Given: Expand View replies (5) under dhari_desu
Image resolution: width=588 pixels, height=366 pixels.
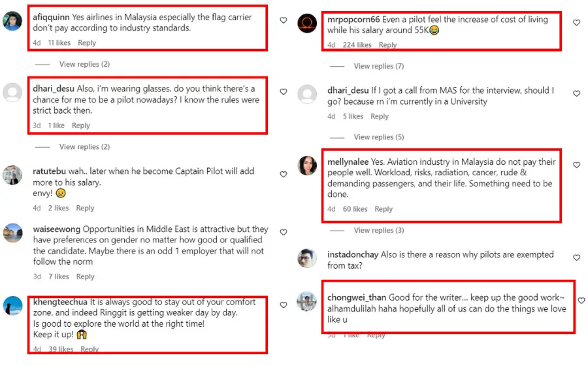Looking at the screenshot, I should coord(378,137).
